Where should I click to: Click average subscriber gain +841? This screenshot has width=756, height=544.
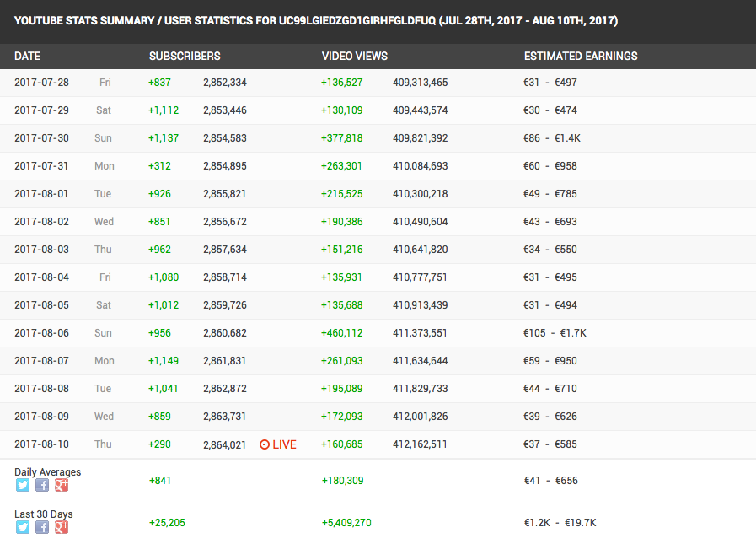160,481
